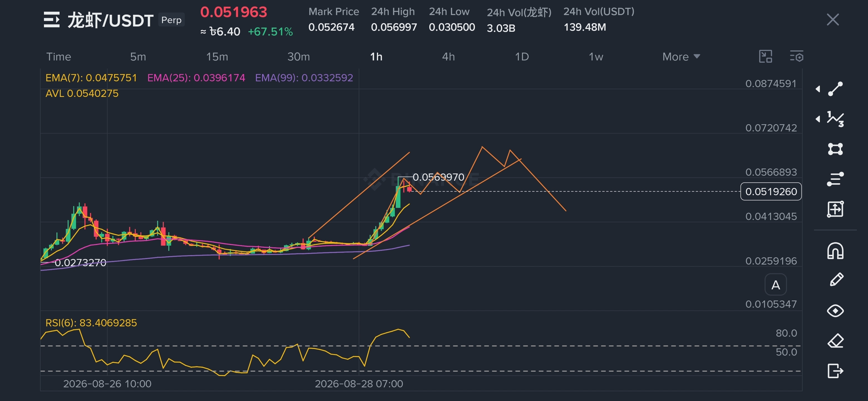Open the horizontal line levels tool
The height and width of the screenshot is (401, 868).
click(835, 179)
